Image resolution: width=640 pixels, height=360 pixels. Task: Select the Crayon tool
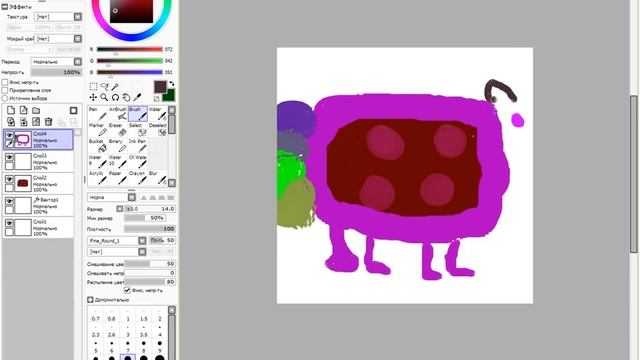pyautogui.click(x=138, y=178)
